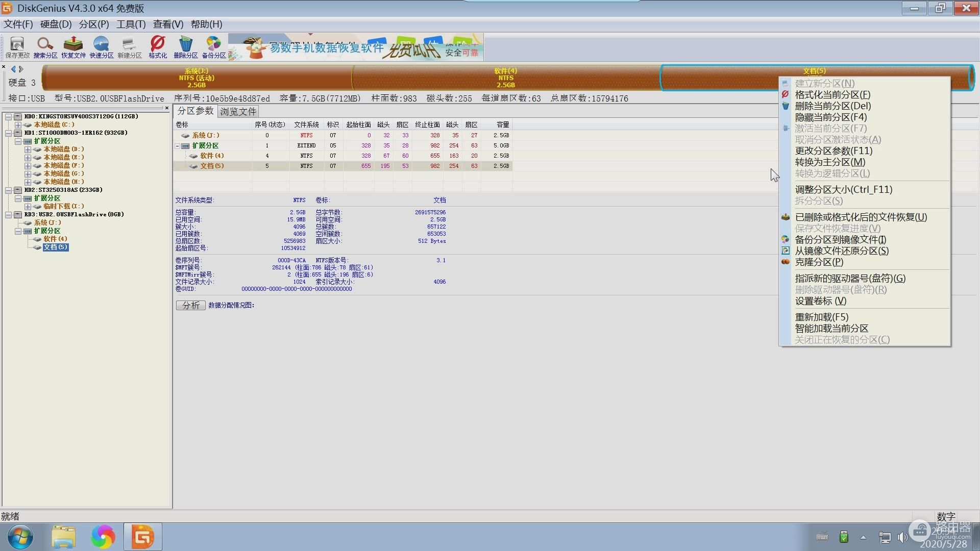Click the Search Partition magnifier icon
The image size is (980, 551).
pyautogui.click(x=45, y=46)
